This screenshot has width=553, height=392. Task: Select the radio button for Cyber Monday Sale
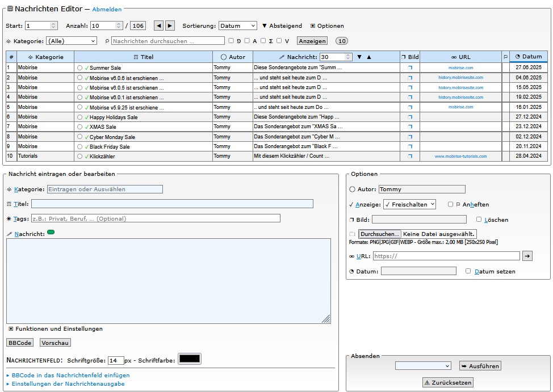pyautogui.click(x=79, y=137)
